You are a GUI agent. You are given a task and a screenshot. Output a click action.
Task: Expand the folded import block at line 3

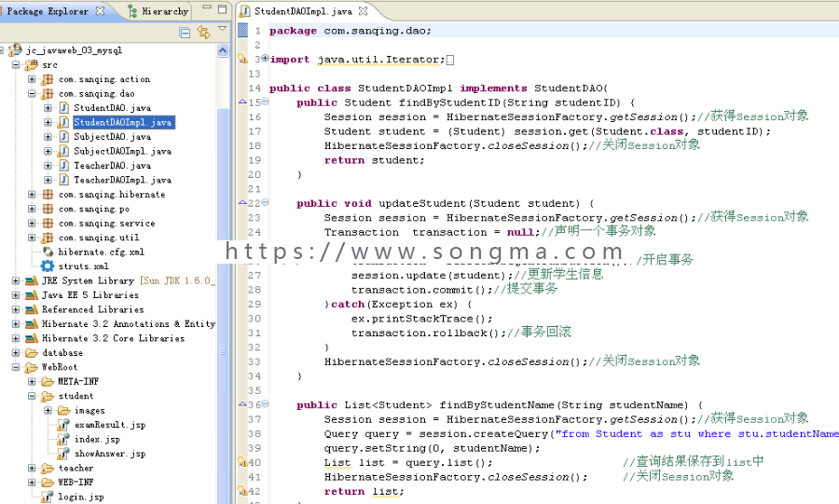[265, 59]
